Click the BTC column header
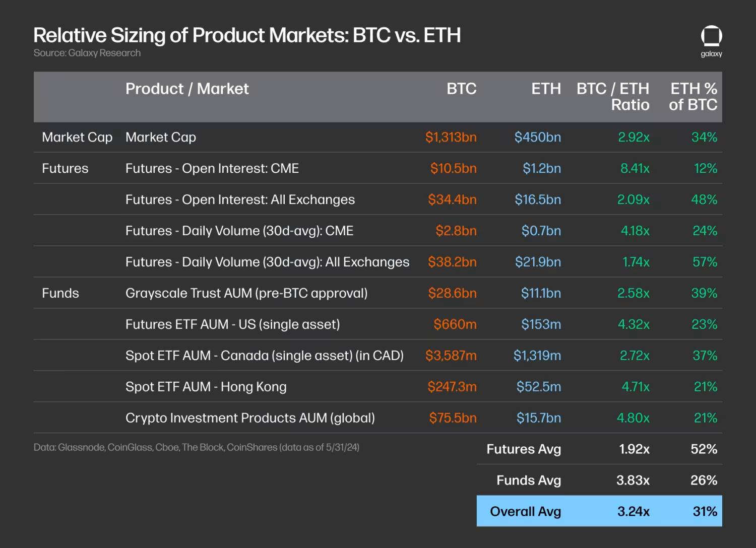This screenshot has height=548, width=756. pyautogui.click(x=461, y=89)
